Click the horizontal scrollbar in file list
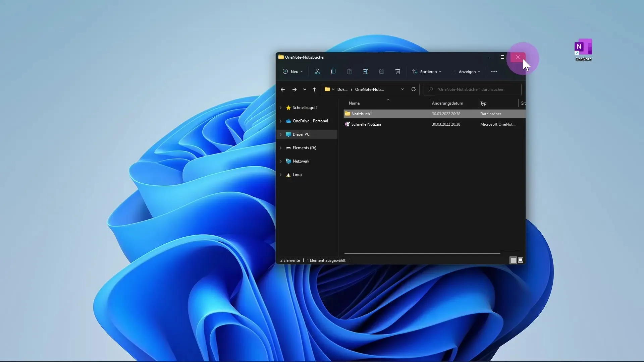The width and height of the screenshot is (644, 362). click(x=422, y=254)
